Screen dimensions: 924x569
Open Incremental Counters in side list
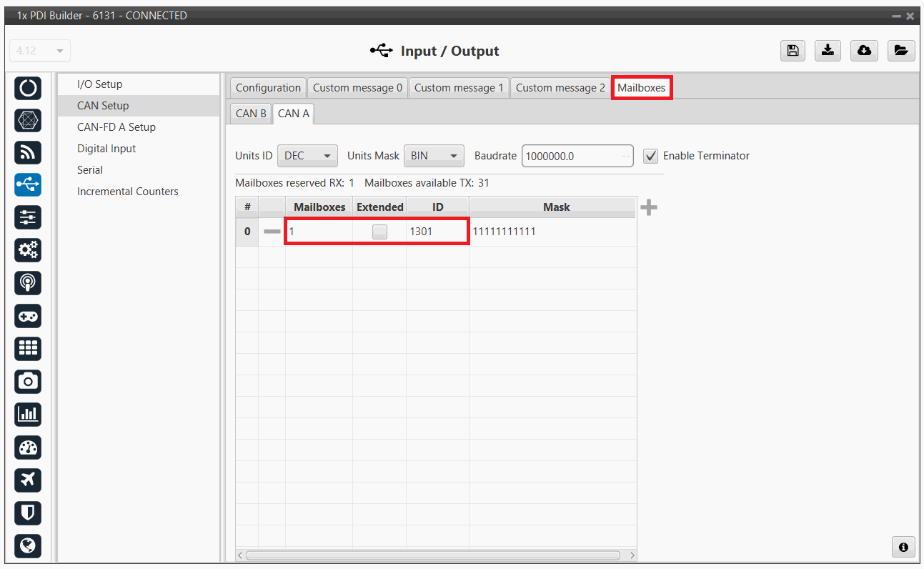(x=128, y=192)
